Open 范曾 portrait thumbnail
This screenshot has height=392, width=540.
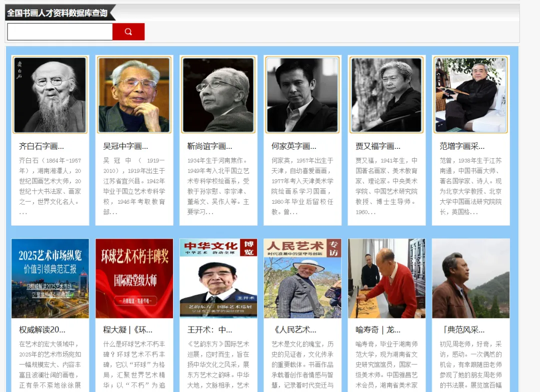tap(471, 95)
